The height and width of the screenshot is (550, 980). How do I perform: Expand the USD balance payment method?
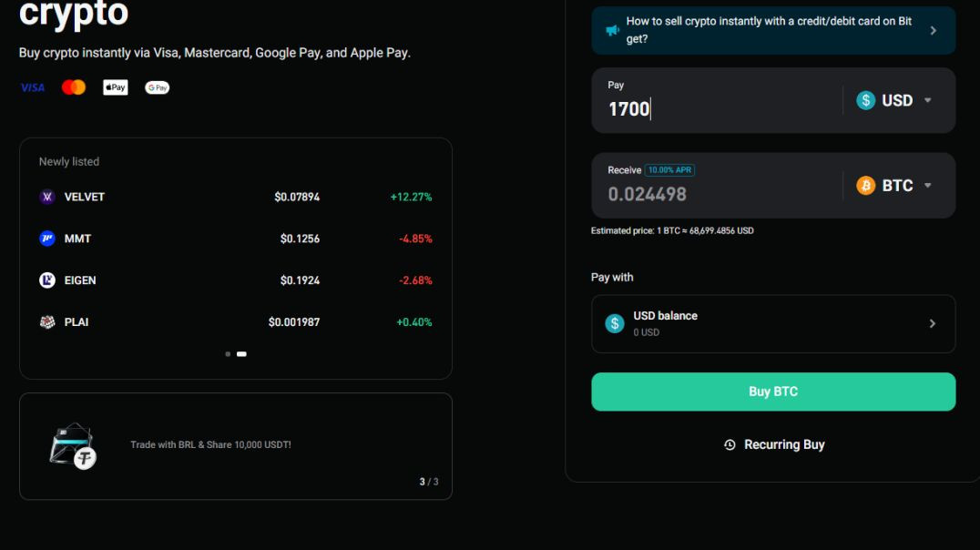pos(773,324)
